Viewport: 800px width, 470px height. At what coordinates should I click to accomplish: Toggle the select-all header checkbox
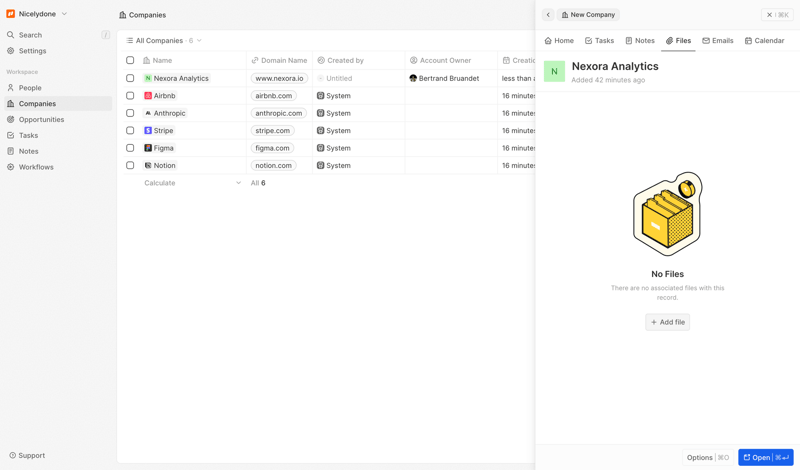pos(130,60)
